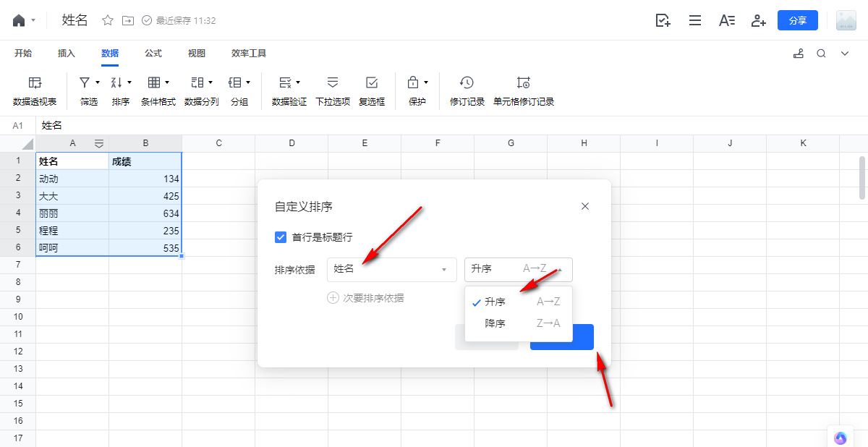Open 单元格修订记录 cell revision history
The height and width of the screenshot is (447, 868).
524,91
